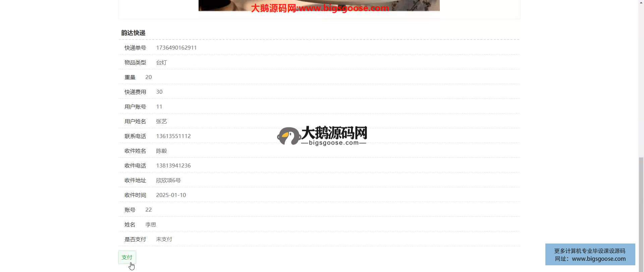This screenshot has height=272, width=644.
Task: Click tracking number 1736490162911
Action: point(176,48)
